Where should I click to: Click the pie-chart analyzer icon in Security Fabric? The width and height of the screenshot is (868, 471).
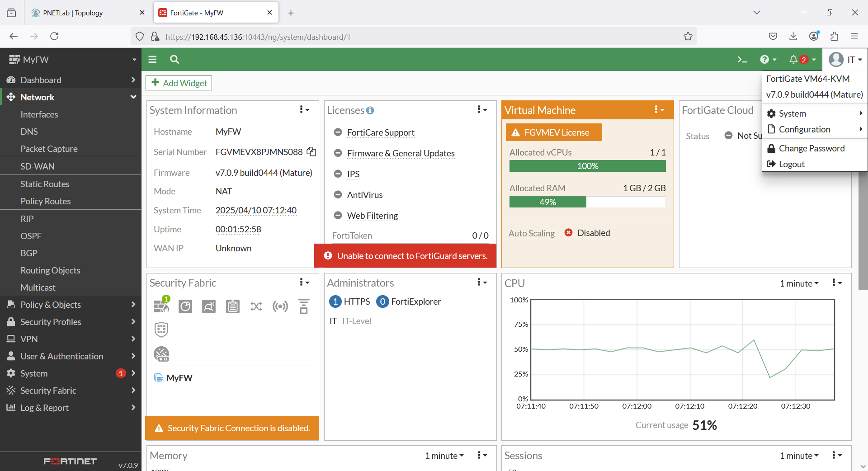(185, 306)
